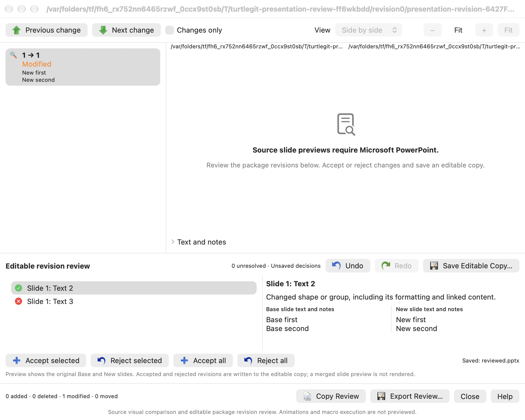Click the green down arrow Next change icon
The height and width of the screenshot is (420, 525).
click(x=103, y=30)
